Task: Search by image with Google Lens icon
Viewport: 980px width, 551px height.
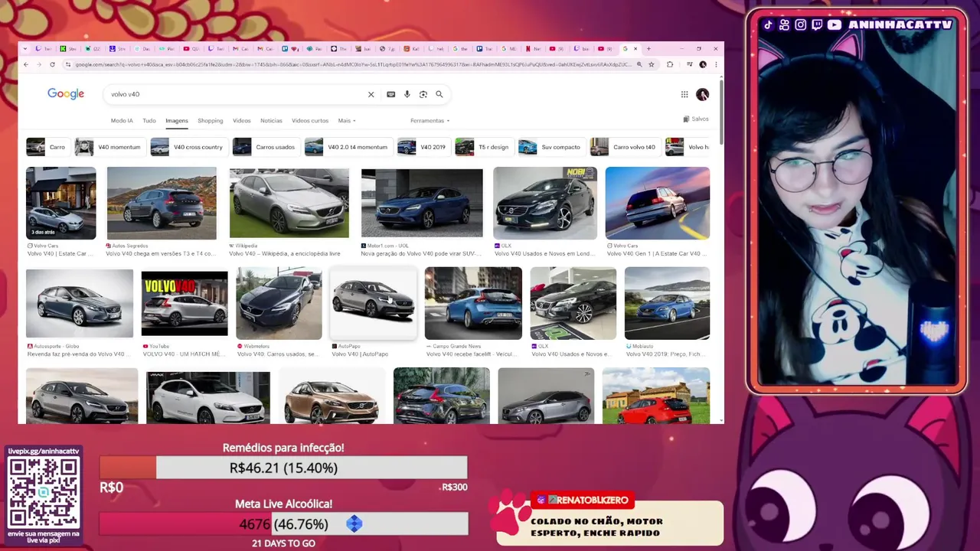Action: click(423, 94)
